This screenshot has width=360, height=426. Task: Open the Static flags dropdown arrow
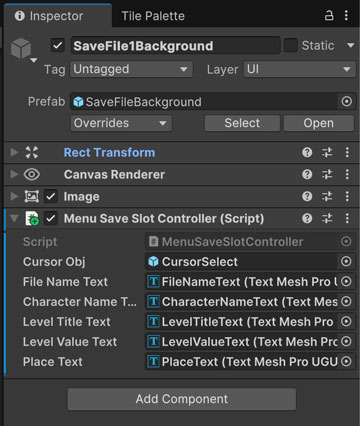point(350,45)
